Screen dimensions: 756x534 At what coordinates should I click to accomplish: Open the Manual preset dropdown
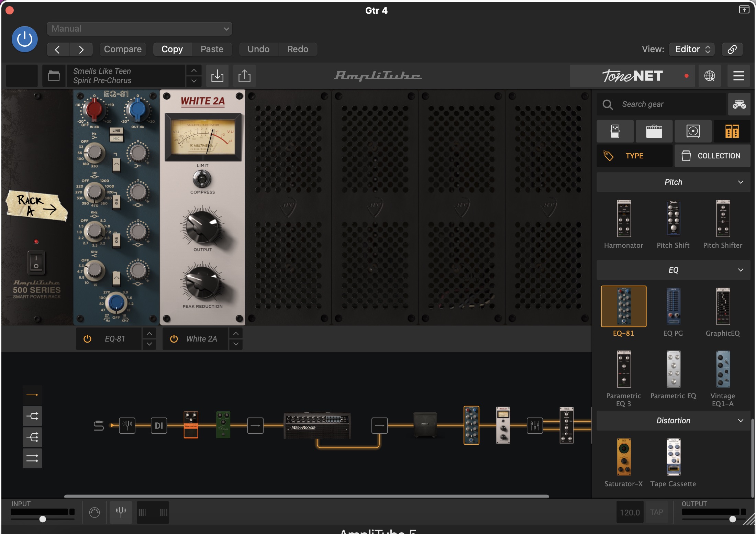click(x=140, y=29)
